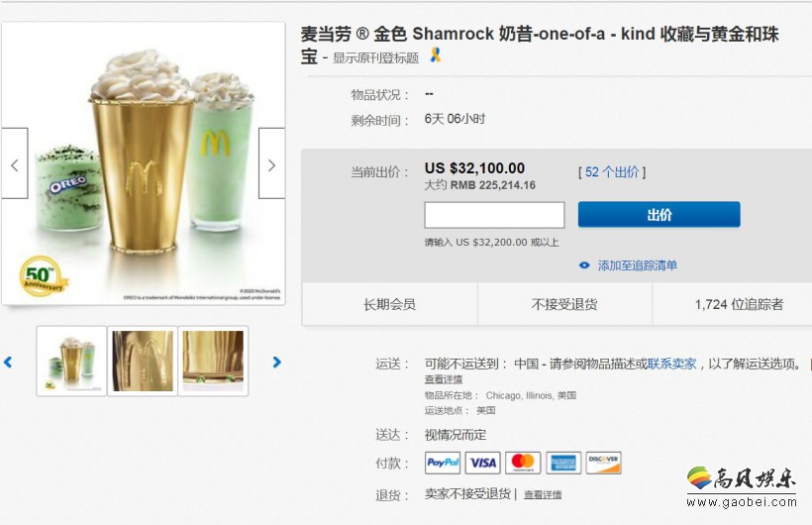This screenshot has width=812, height=525.
Task: Select third thumbnail of gold cup base
Action: (213, 362)
